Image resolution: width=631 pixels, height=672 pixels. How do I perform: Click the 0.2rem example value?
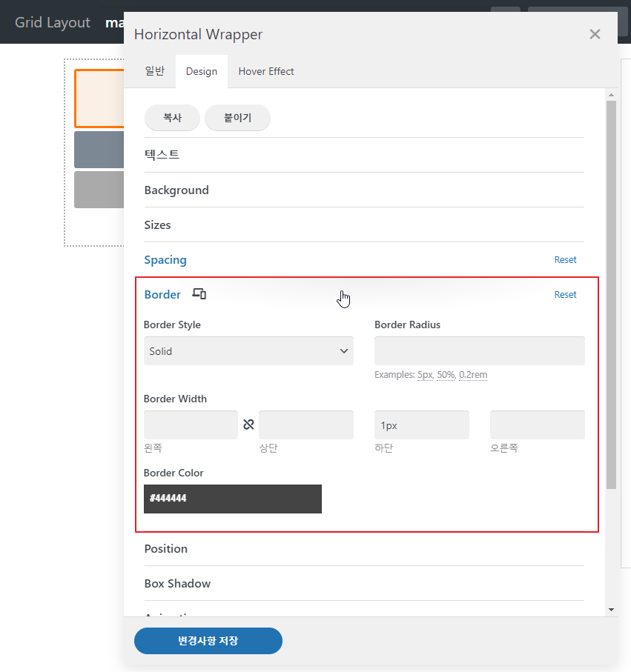coord(473,375)
